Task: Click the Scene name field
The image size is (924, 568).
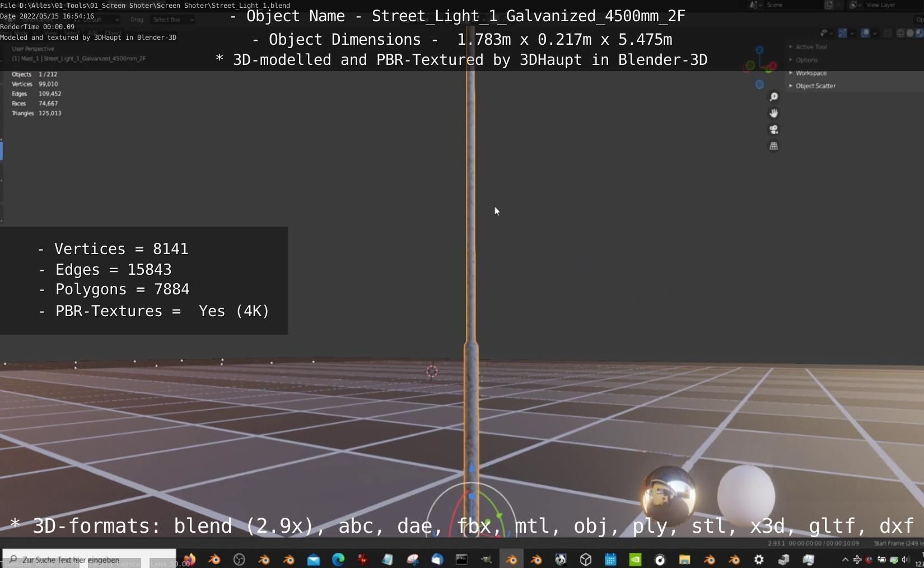Action: tap(793, 5)
